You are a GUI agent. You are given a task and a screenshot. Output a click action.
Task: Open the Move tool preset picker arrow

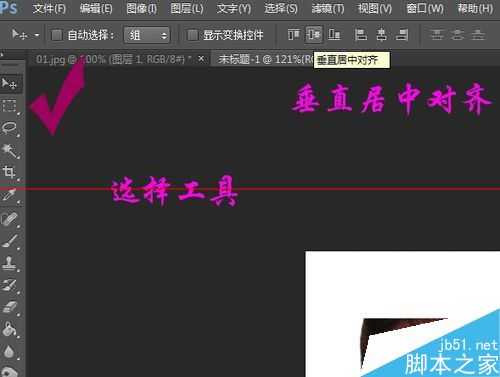click(x=37, y=35)
